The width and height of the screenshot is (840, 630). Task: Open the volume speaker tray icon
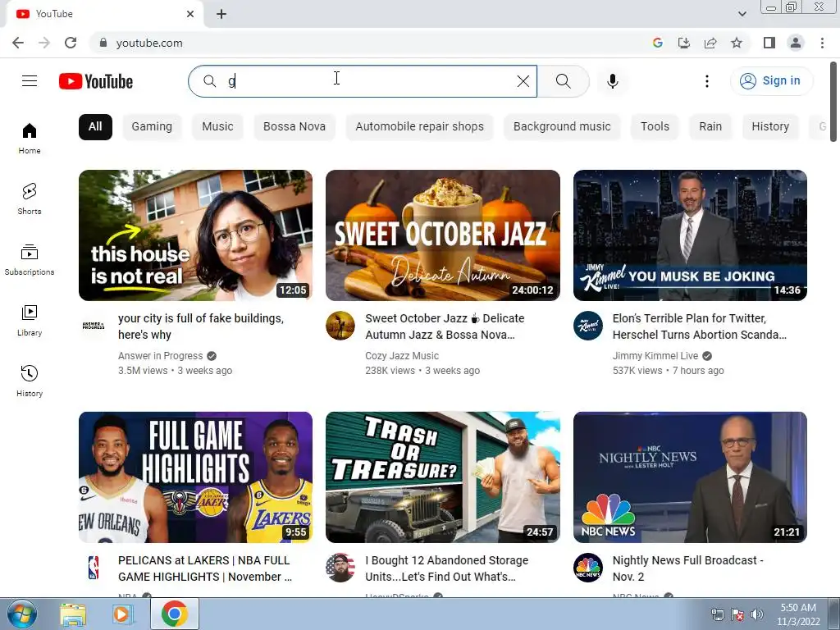pos(757,614)
